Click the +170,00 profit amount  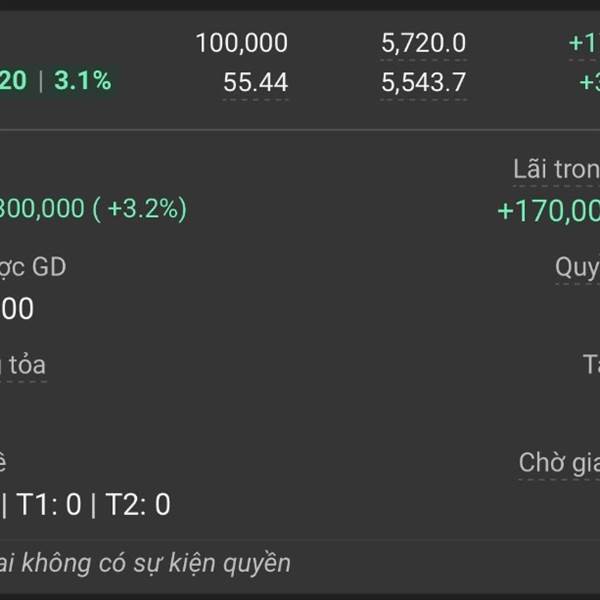pos(549,211)
